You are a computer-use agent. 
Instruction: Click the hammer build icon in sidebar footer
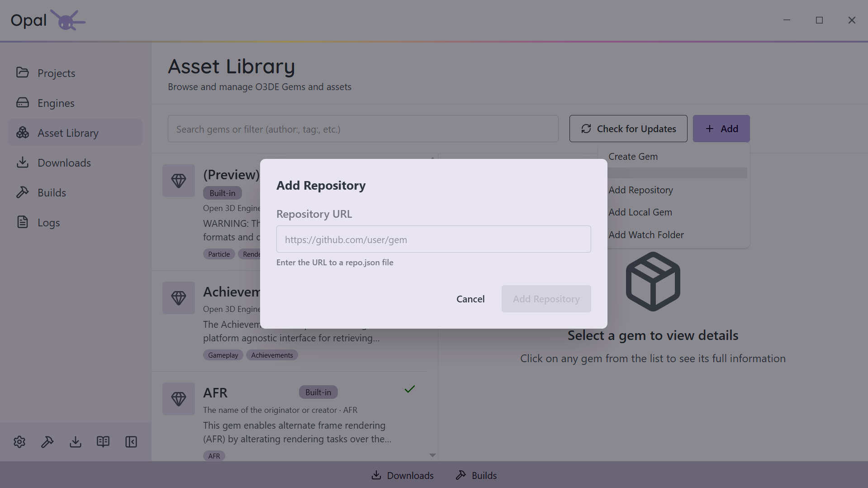(x=47, y=442)
